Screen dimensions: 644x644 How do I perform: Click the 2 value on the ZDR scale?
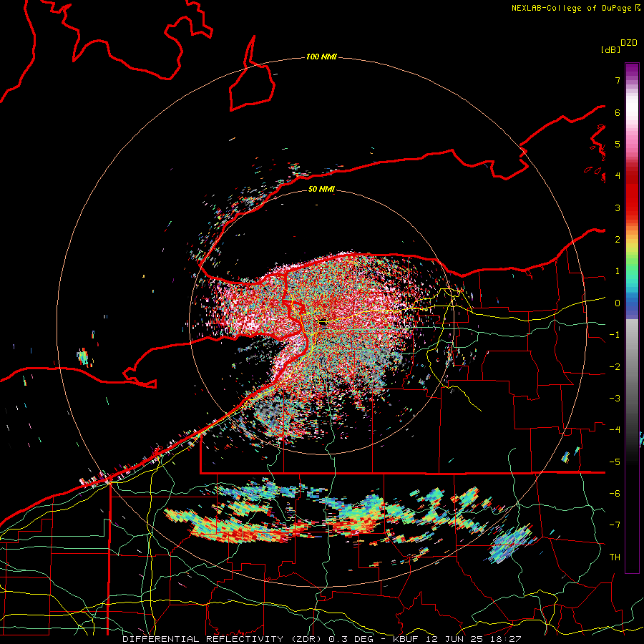pyautogui.click(x=618, y=240)
